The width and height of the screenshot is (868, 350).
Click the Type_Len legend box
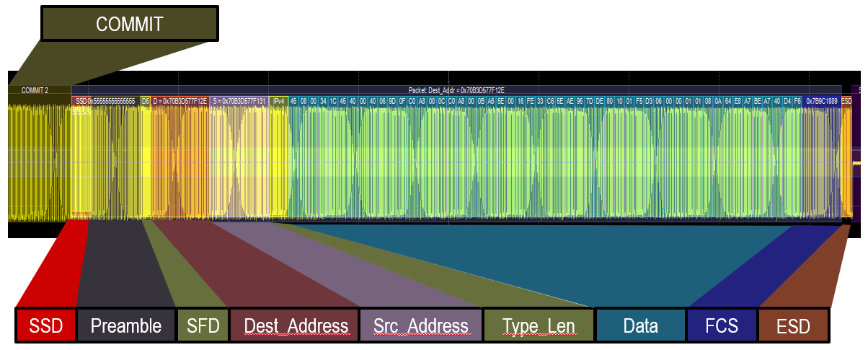(539, 325)
